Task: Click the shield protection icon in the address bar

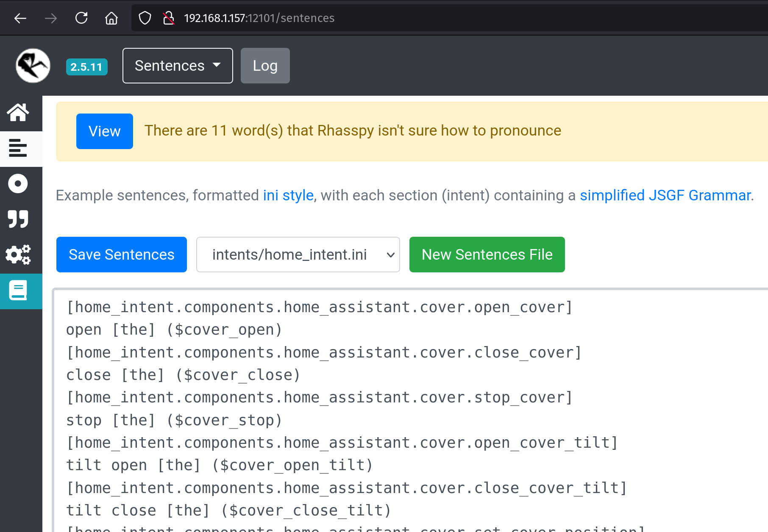Action: tap(145, 18)
